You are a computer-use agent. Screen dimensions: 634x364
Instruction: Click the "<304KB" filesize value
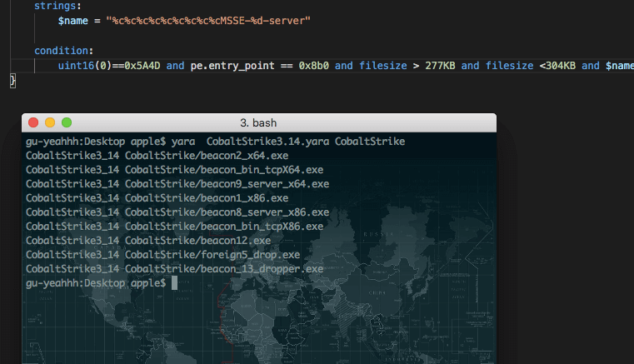[557, 66]
